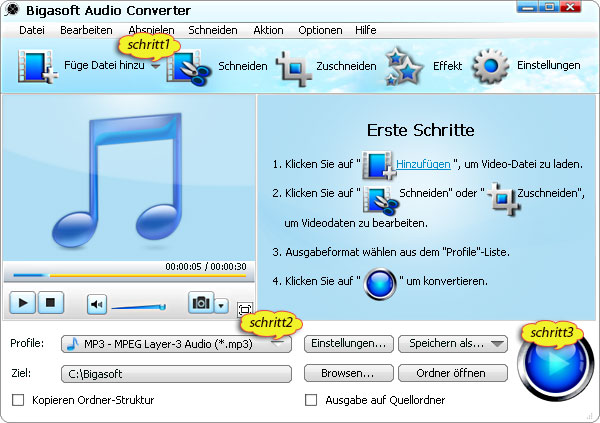Open the Bearbeiten menu
600x423 pixels.
(x=86, y=30)
